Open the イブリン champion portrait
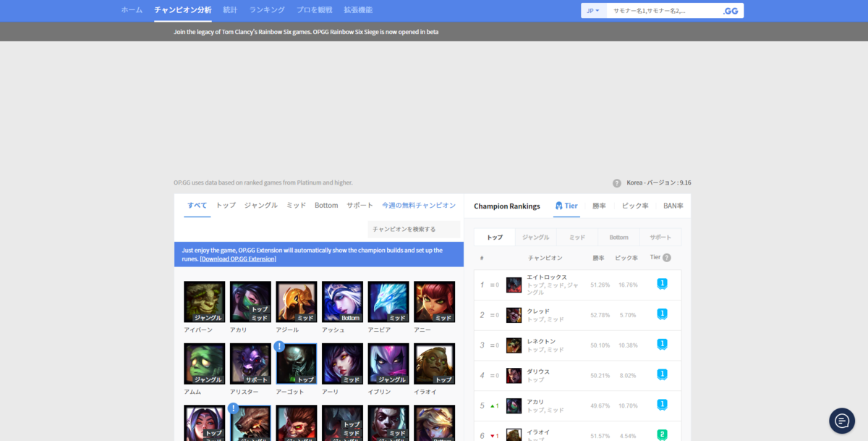The width and height of the screenshot is (868, 441). pos(388,364)
